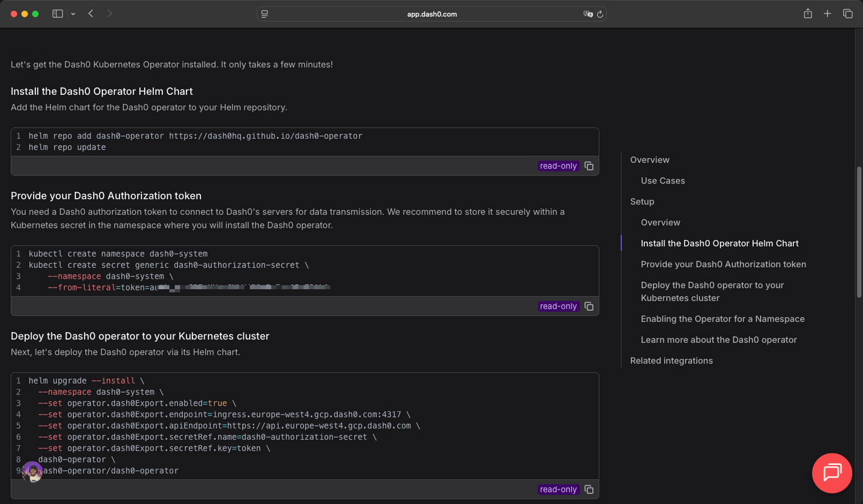Copy the helm repo add commands
This screenshot has height=504, width=863.
coord(589,166)
